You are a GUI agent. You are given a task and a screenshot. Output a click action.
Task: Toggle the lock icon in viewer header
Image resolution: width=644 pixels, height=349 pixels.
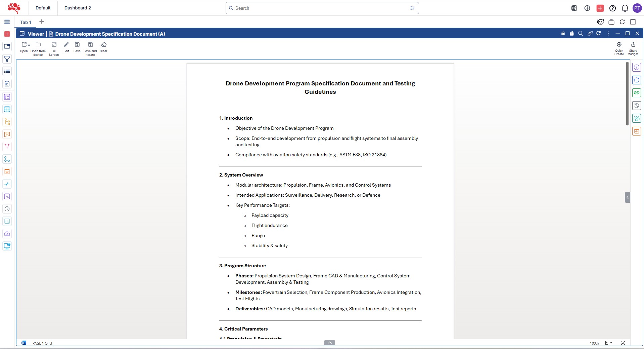[572, 33]
